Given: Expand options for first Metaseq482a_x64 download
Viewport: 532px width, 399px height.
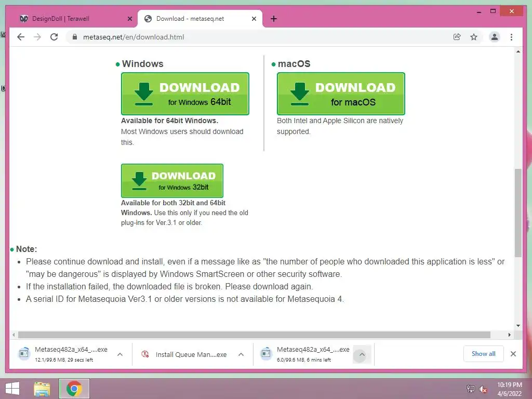Looking at the screenshot, I should (x=120, y=354).
